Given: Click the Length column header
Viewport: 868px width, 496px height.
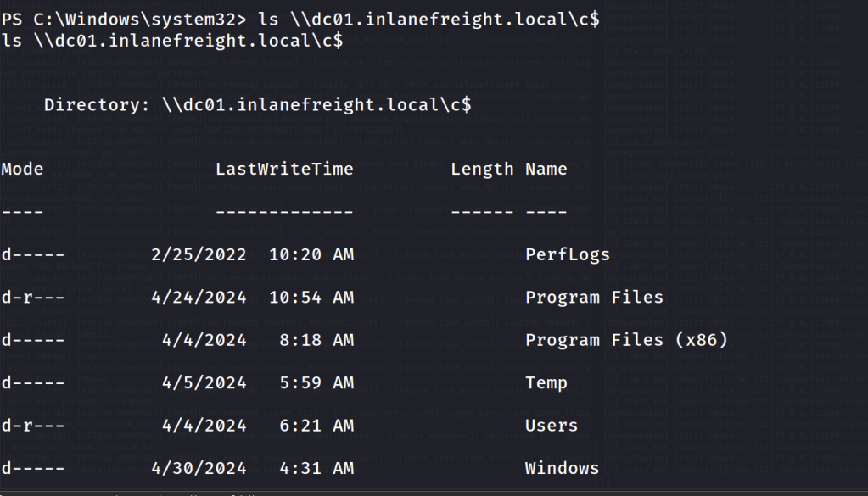Looking at the screenshot, I should coord(482,169).
